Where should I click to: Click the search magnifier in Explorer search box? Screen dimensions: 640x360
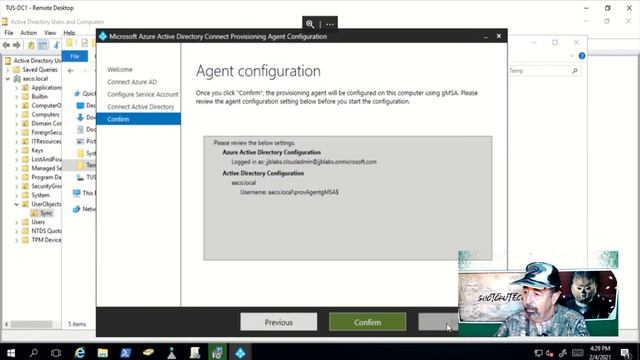pos(575,71)
